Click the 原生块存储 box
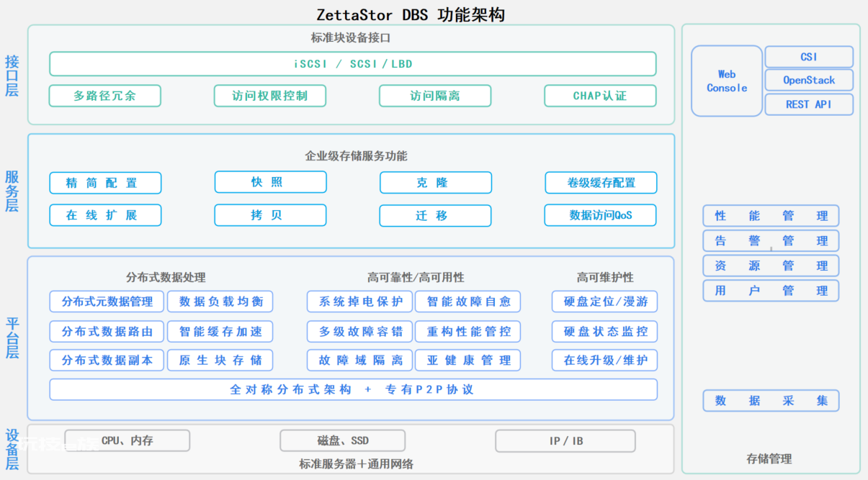This screenshot has height=480, width=868. [220, 361]
